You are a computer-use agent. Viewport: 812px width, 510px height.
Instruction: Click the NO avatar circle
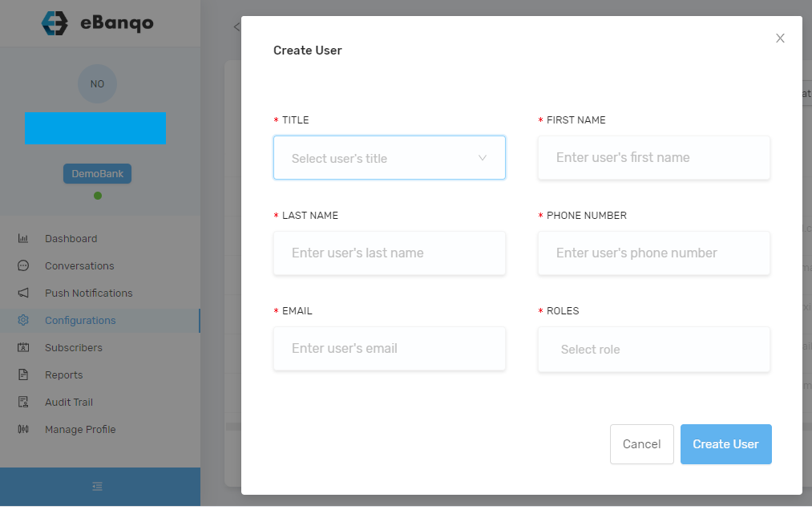coord(97,84)
